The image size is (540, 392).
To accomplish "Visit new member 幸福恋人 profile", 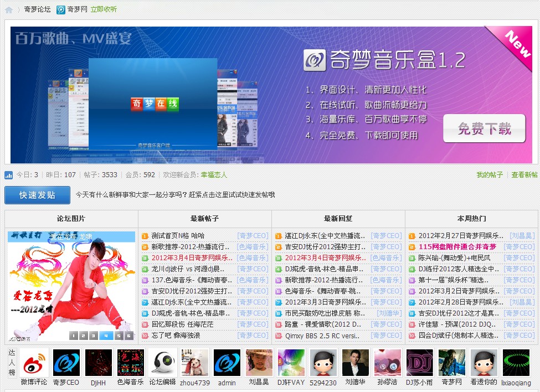I will (214, 175).
